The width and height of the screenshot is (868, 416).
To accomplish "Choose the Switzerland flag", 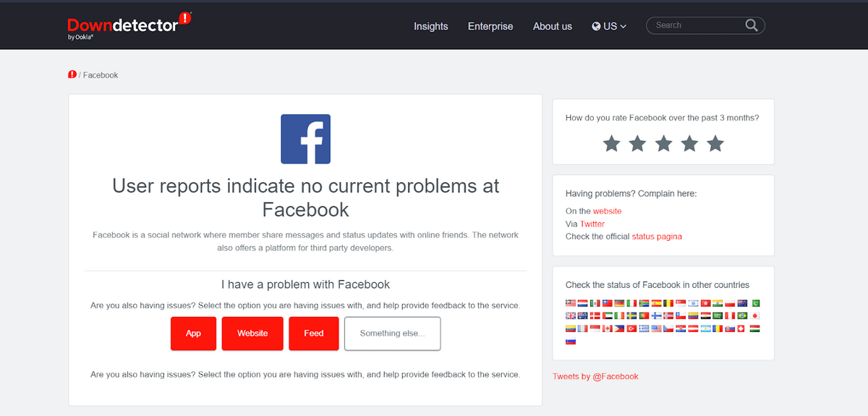I will pos(741,328).
